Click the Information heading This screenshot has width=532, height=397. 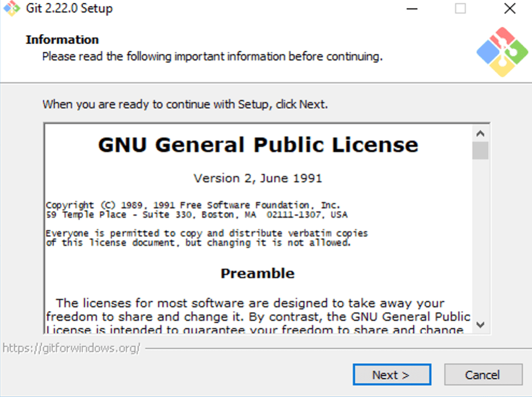62,39
